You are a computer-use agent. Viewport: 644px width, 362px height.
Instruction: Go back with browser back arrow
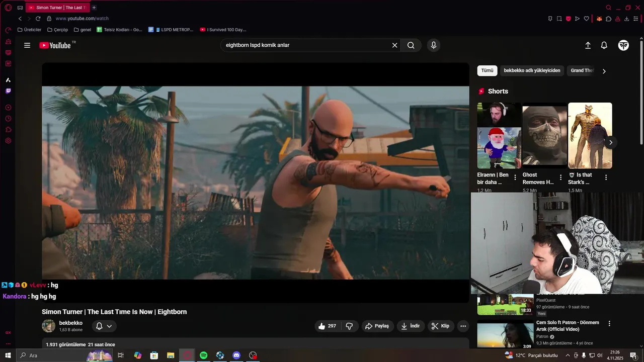tap(20, 19)
